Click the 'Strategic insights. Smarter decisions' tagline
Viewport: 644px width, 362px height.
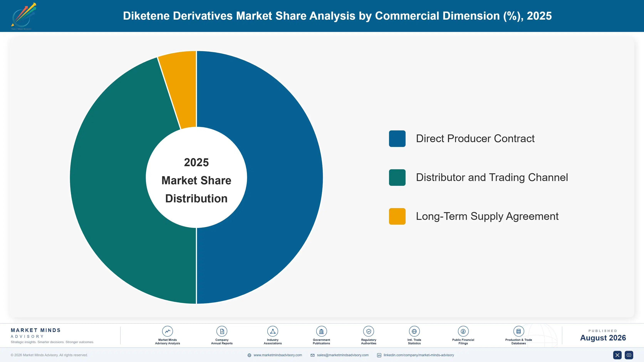(52, 342)
